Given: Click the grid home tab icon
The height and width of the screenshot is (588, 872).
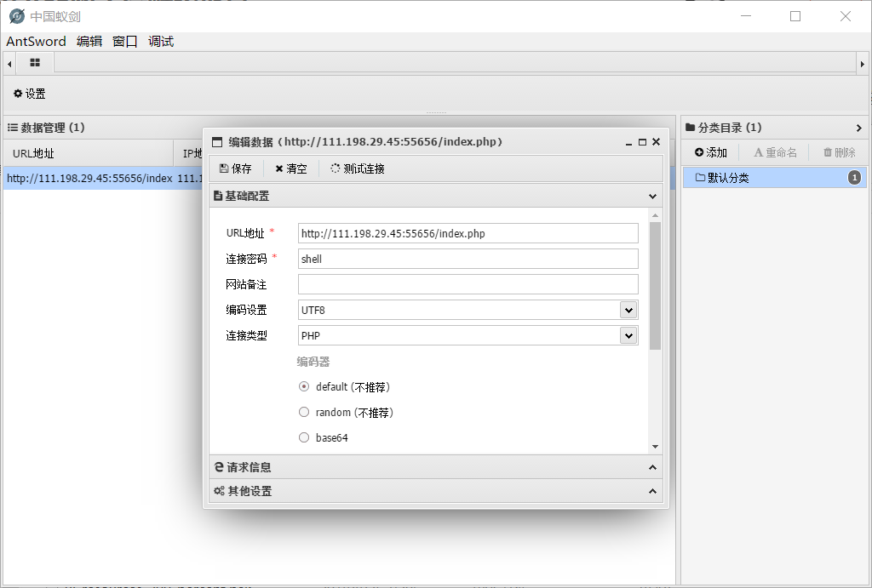Looking at the screenshot, I should [34, 63].
